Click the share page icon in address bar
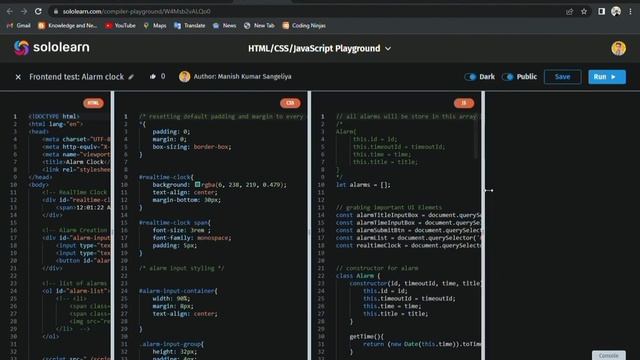640x360 pixels. [569, 11]
